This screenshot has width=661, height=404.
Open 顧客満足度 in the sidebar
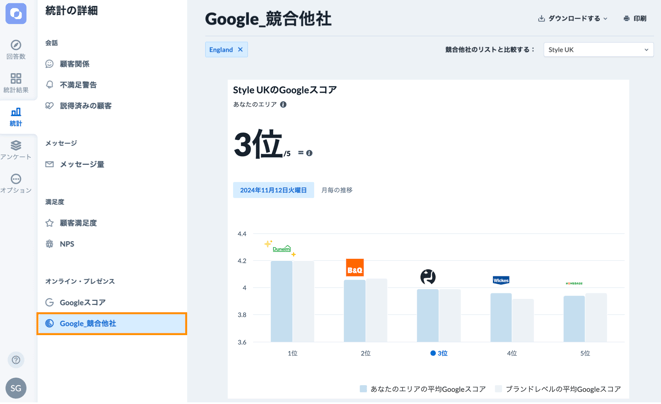78,223
